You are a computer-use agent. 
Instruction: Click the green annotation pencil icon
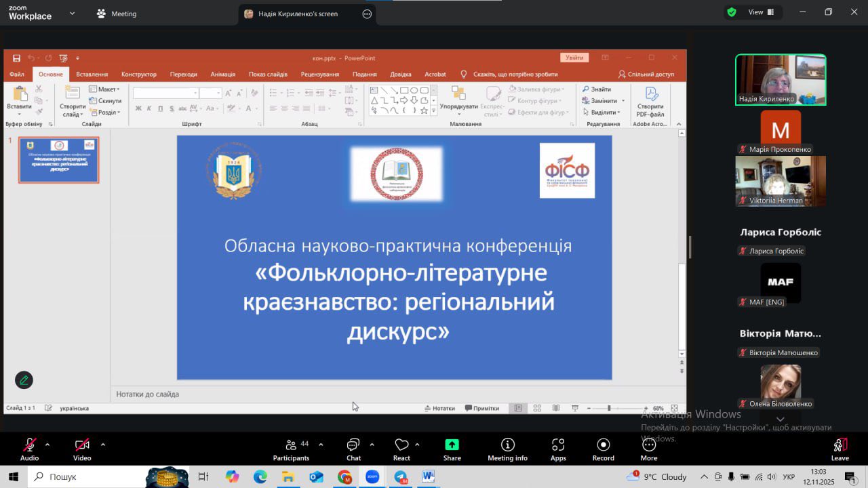[x=24, y=380]
